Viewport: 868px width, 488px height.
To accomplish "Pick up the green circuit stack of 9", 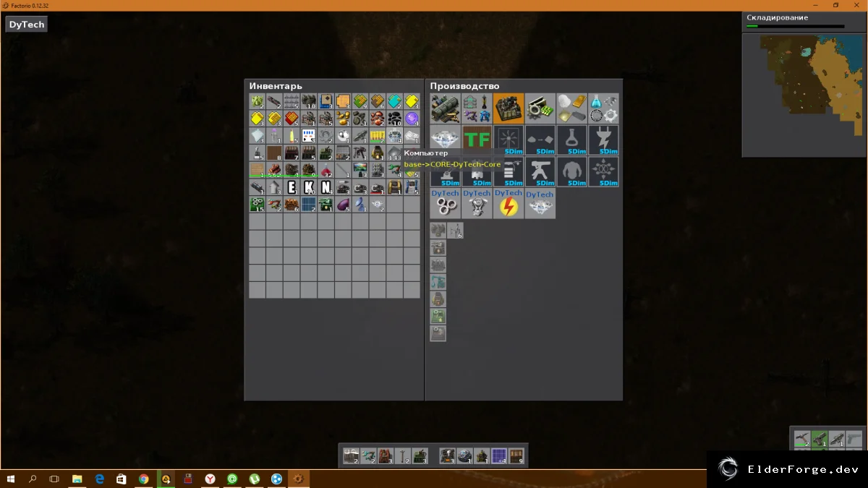I will [x=360, y=101].
